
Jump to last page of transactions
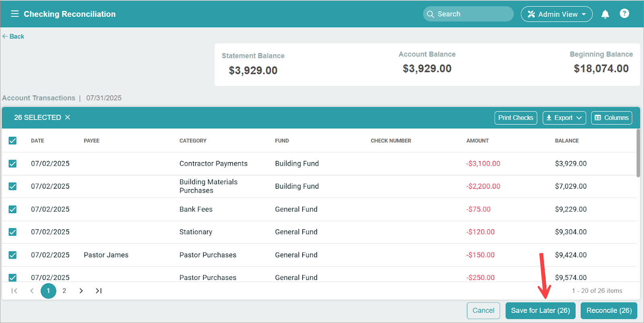click(99, 291)
